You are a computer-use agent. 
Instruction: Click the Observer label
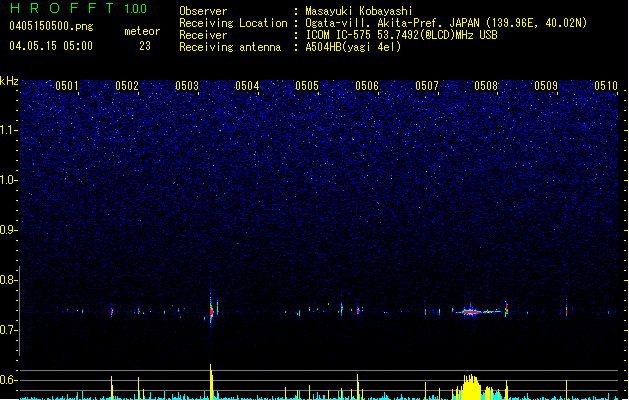pyautogui.click(x=203, y=11)
